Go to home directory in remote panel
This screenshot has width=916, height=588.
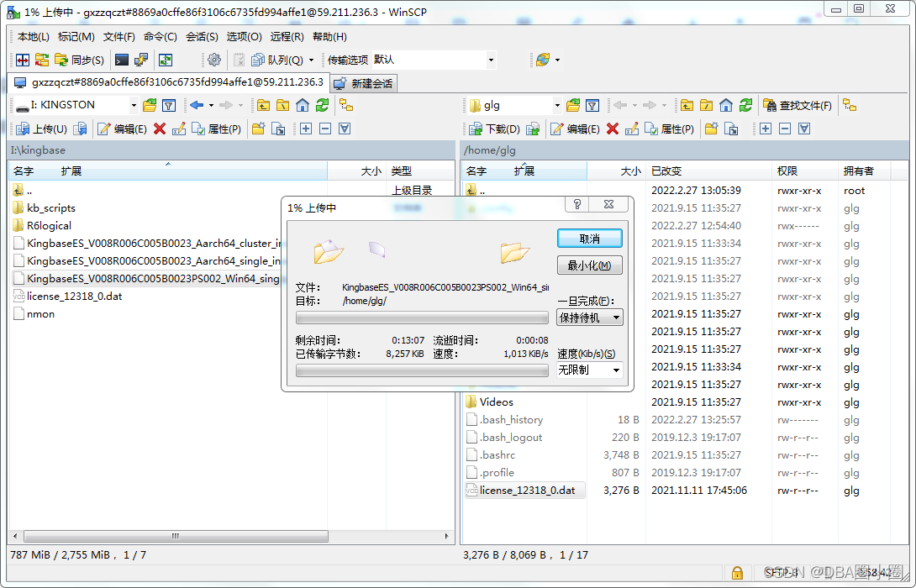[x=725, y=105]
